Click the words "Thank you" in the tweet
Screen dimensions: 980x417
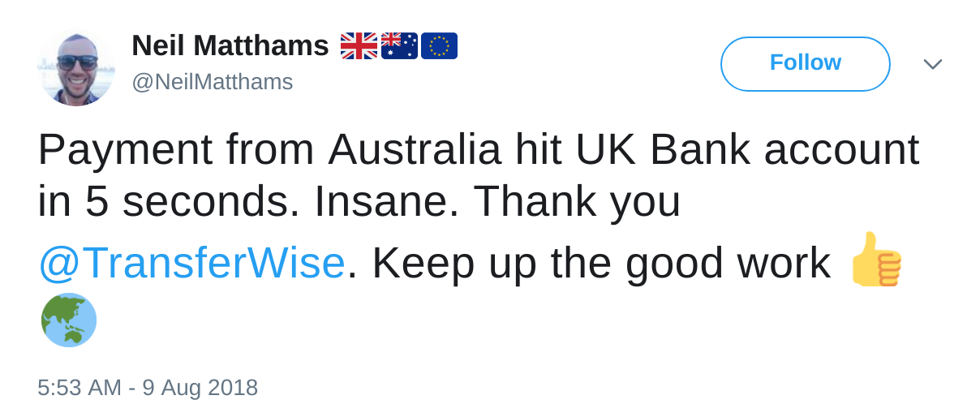click(577, 202)
